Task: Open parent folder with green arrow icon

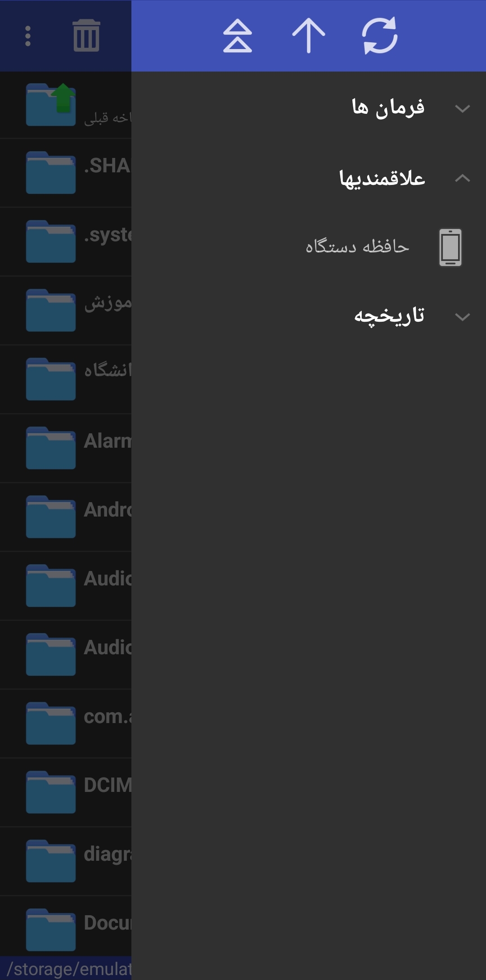Action: pos(51,104)
